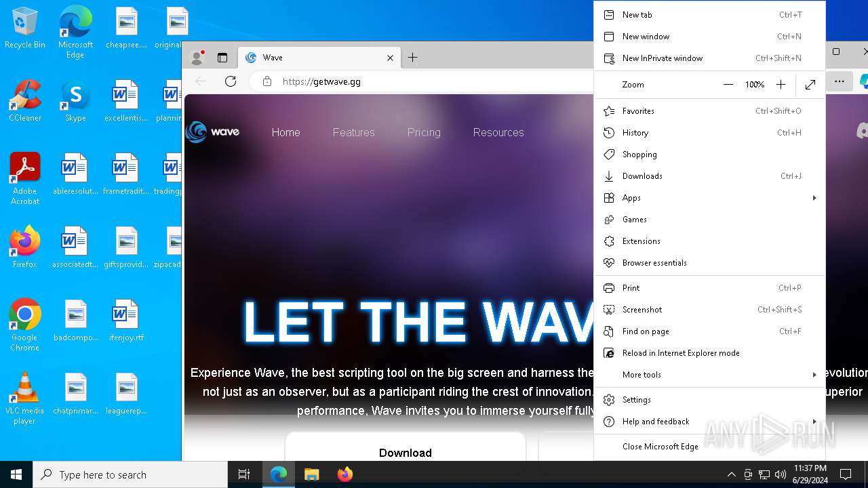Select the associatedt... Word document
868x488 pixels.
[75, 247]
